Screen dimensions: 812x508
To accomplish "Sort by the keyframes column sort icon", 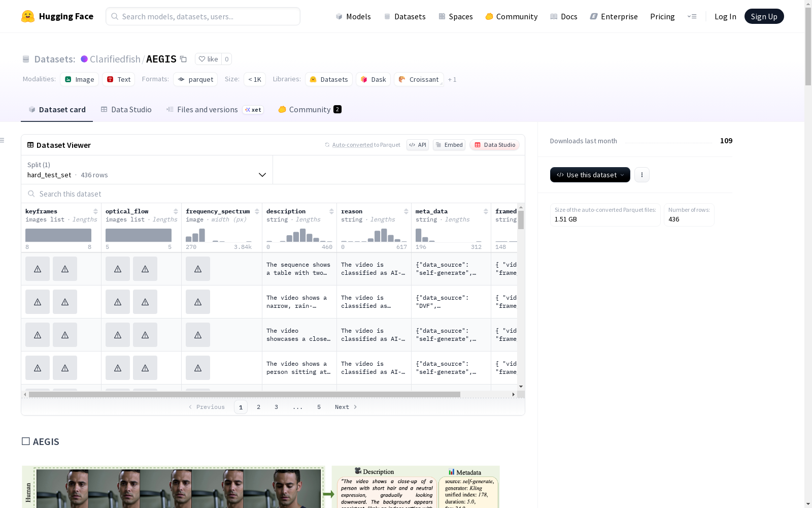I will pyautogui.click(x=95, y=211).
